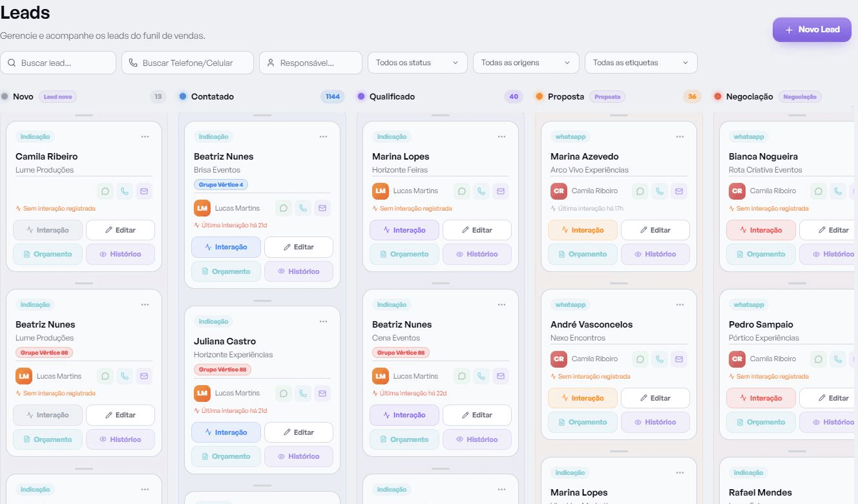Click the Responsável filter field
The image size is (858, 504).
(x=311, y=63)
